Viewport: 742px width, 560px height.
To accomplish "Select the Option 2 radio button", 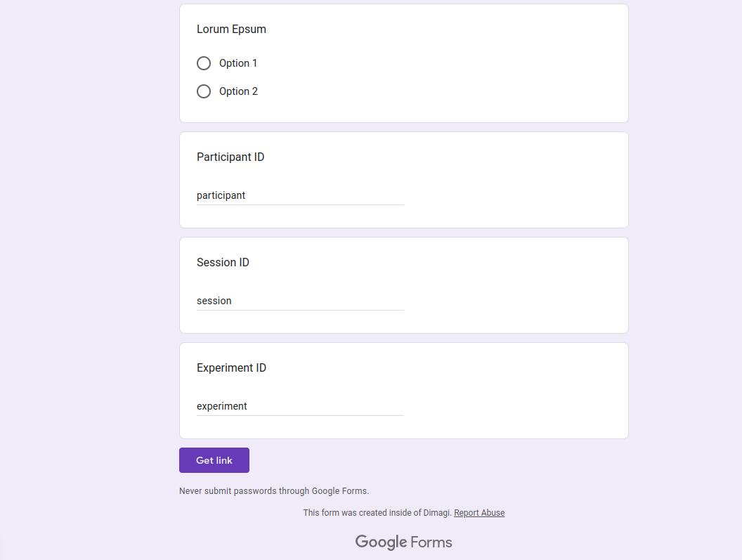I will tap(204, 91).
